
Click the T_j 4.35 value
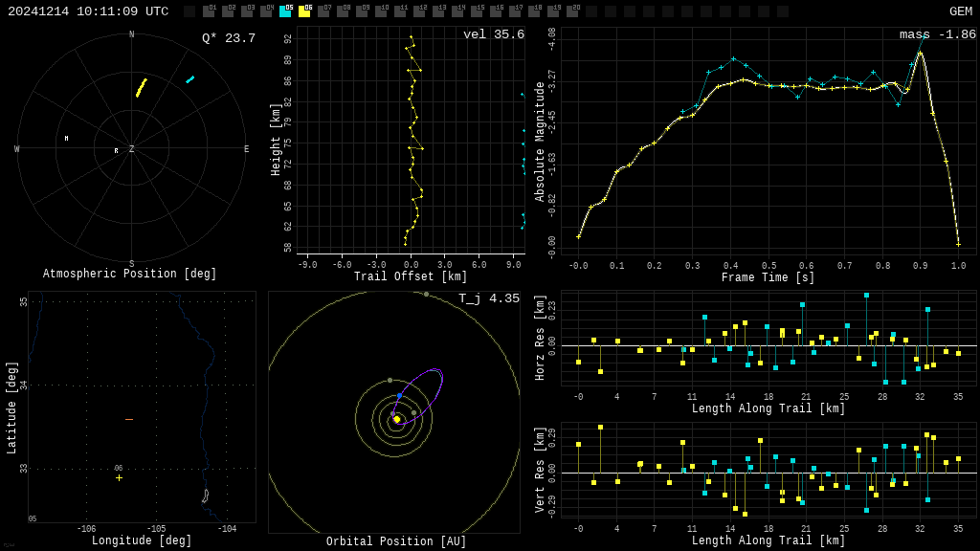pos(488,298)
